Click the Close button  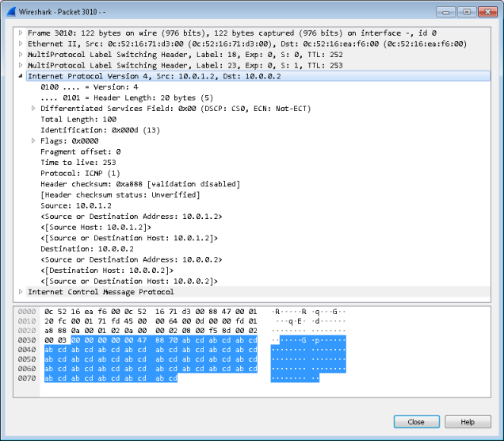[x=417, y=422]
